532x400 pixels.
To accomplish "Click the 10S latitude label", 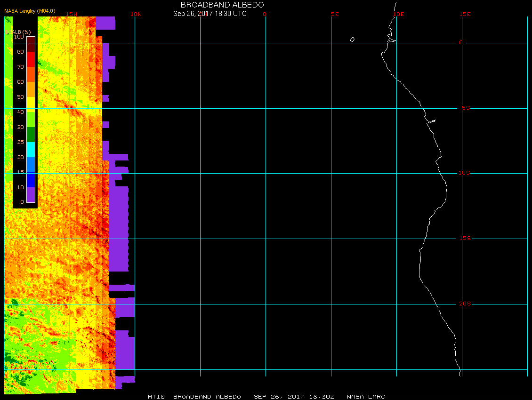I will [464, 173].
